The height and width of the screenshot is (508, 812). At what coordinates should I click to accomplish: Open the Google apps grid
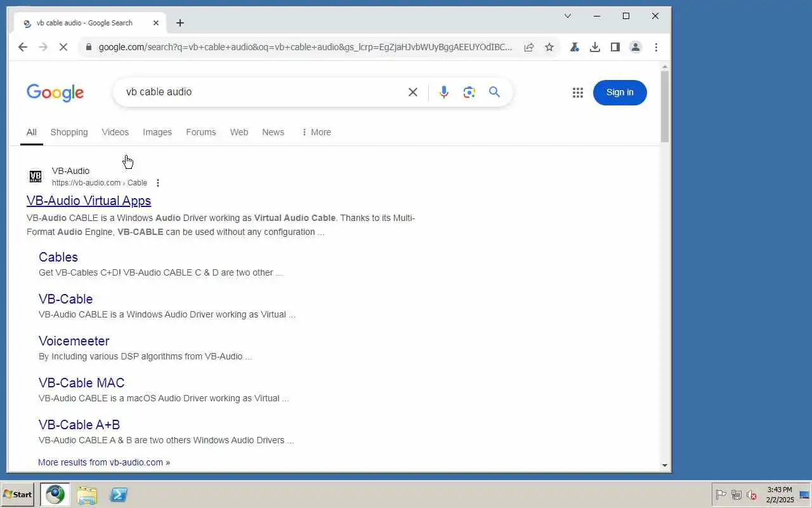pyautogui.click(x=578, y=93)
